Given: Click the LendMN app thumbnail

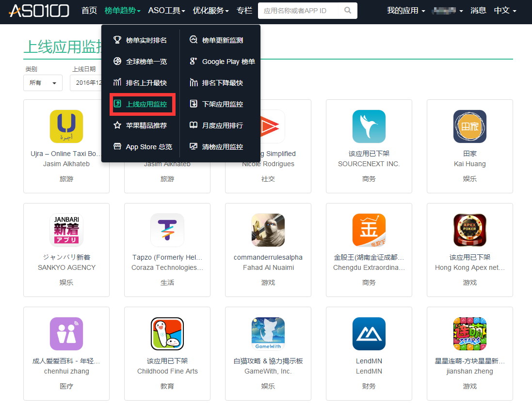Looking at the screenshot, I should click(x=369, y=334).
